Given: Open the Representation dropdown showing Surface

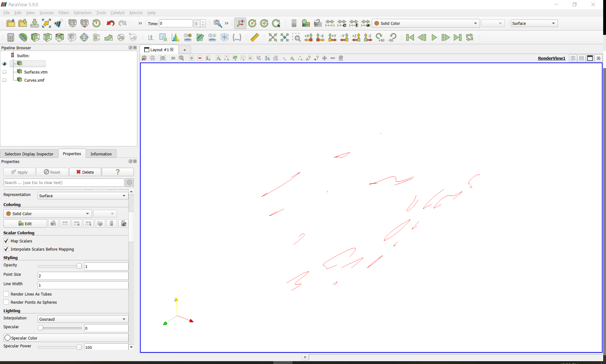Looking at the screenshot, I should tap(82, 195).
